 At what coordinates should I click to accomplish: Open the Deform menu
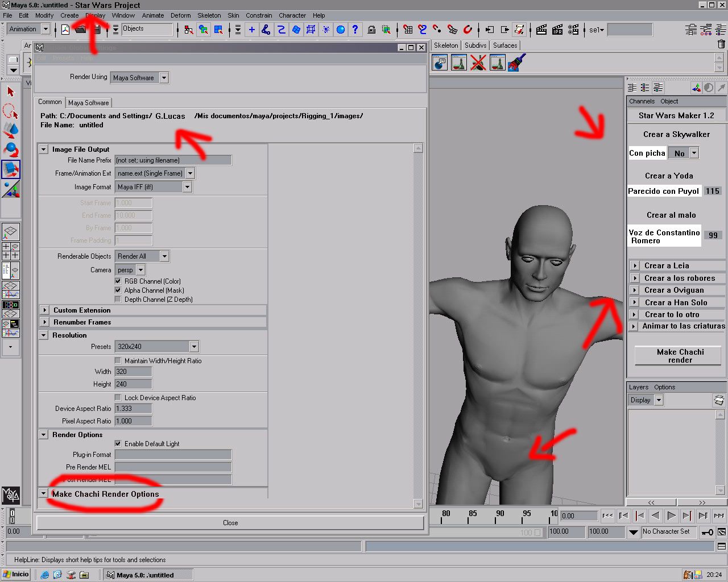click(x=181, y=15)
